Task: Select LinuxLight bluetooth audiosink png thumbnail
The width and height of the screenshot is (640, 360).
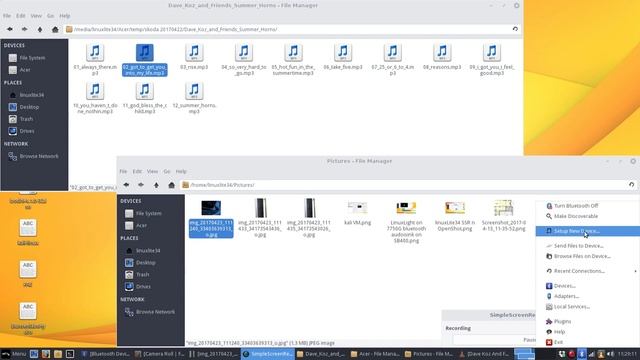Action: 406,208
